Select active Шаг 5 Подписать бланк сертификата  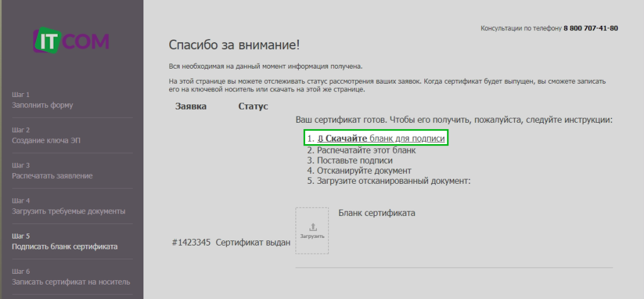click(64, 241)
